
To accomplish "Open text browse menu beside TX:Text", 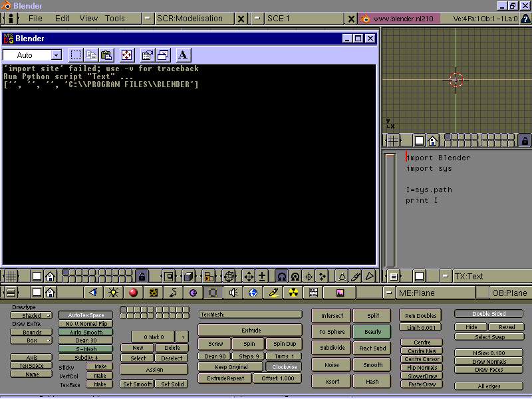I will (446, 276).
